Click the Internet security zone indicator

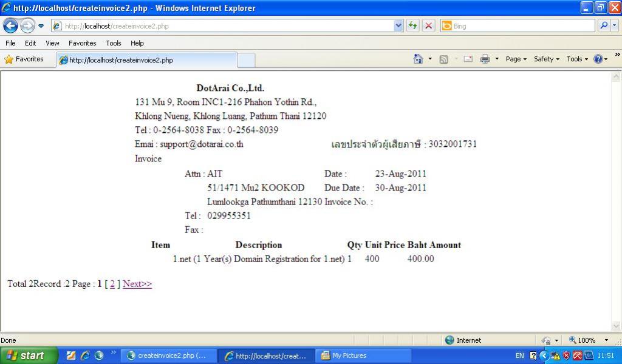(463, 340)
